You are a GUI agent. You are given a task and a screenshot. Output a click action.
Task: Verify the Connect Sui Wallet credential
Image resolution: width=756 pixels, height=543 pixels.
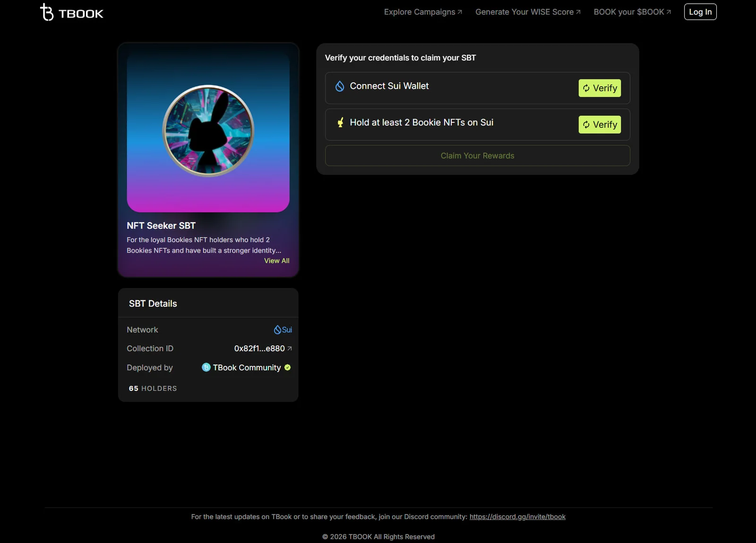pos(600,88)
